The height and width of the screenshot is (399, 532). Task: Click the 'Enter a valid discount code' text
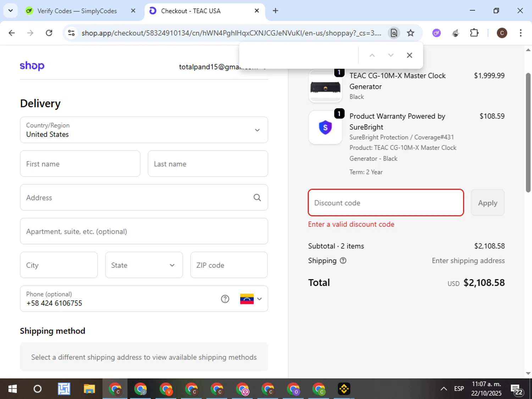[351, 224]
